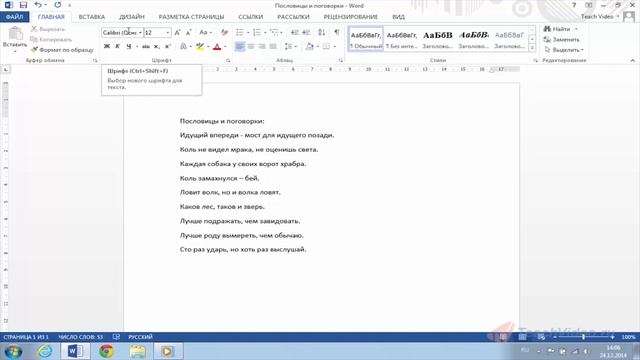This screenshot has width=640, height=360.
Task: Open Google Chrome from the taskbar
Action: tap(107, 351)
